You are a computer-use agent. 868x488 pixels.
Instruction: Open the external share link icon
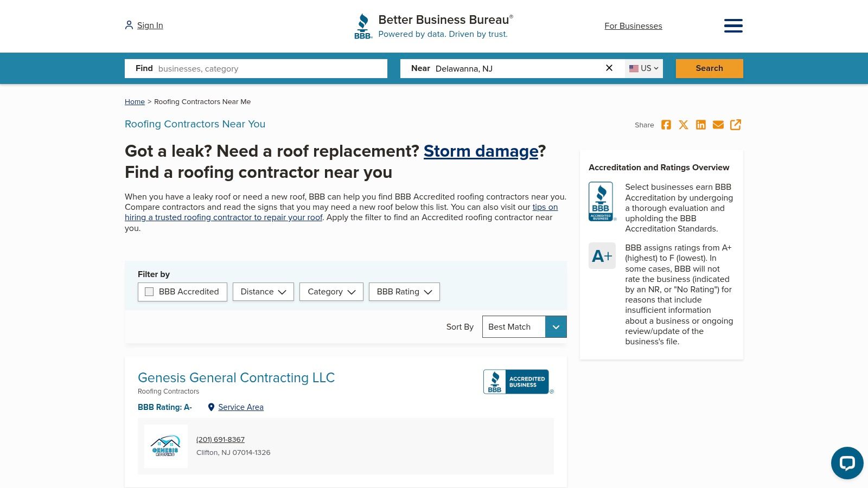click(x=736, y=125)
